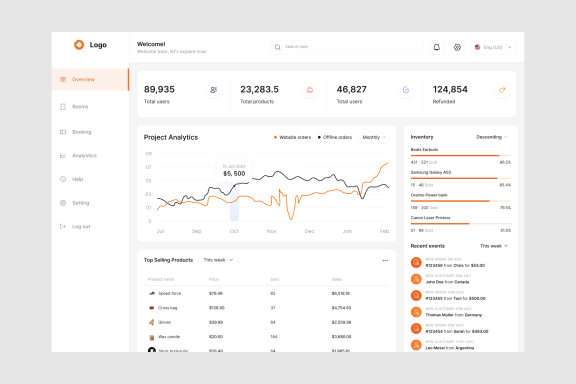Click the Nov label on chart axis
This screenshot has height=384, width=576.
(x=271, y=231)
